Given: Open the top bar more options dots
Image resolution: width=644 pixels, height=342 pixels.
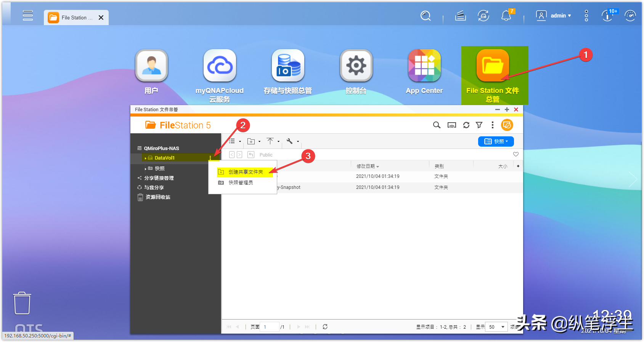Looking at the screenshot, I should click(x=586, y=16).
